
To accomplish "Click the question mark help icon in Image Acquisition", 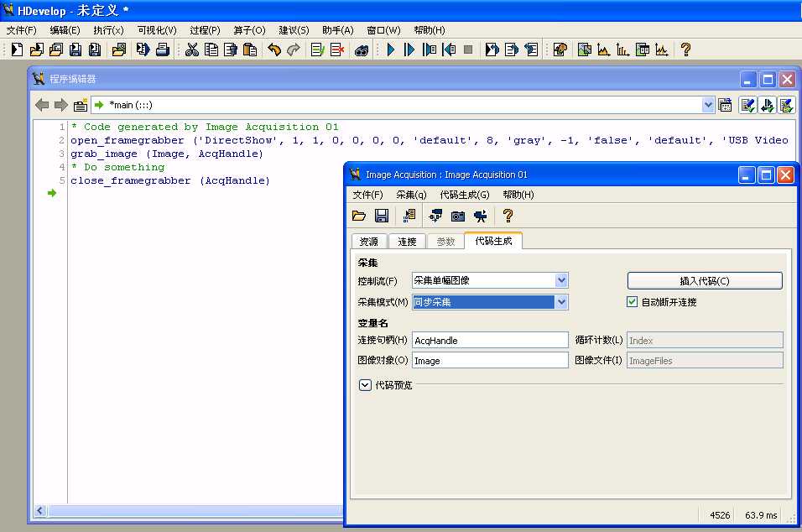I will pos(508,216).
